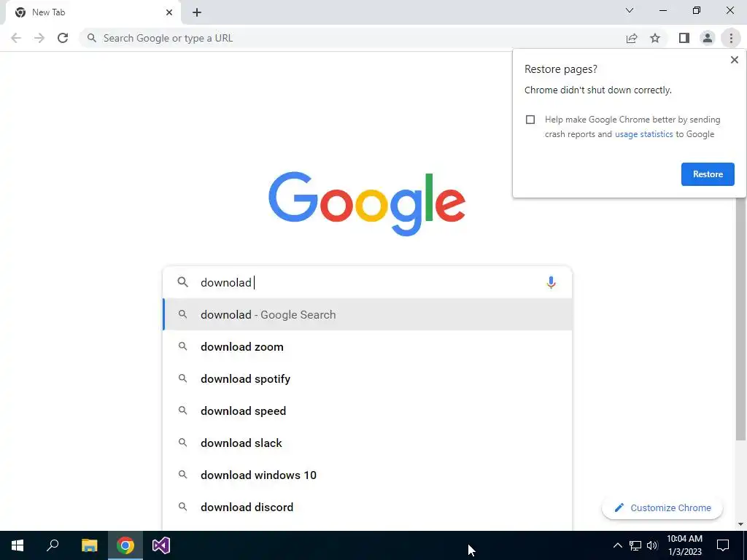Click the search magnifier in Google box
Image resolution: width=747 pixels, height=560 pixels.
pos(182,282)
